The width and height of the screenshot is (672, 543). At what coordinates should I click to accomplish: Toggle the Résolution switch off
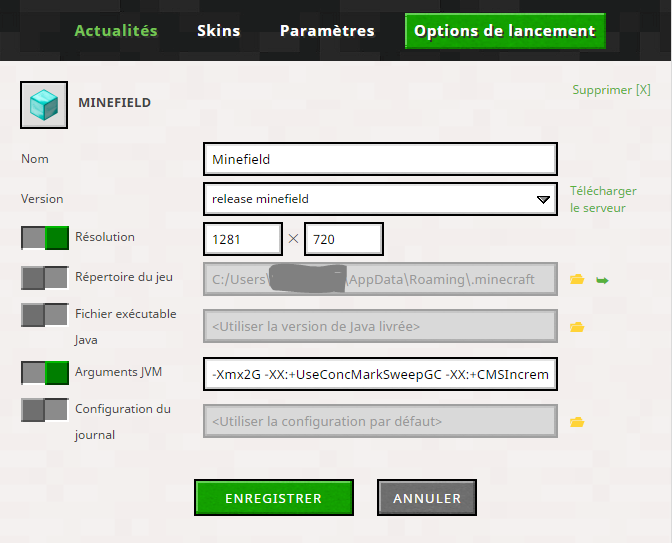point(45,238)
